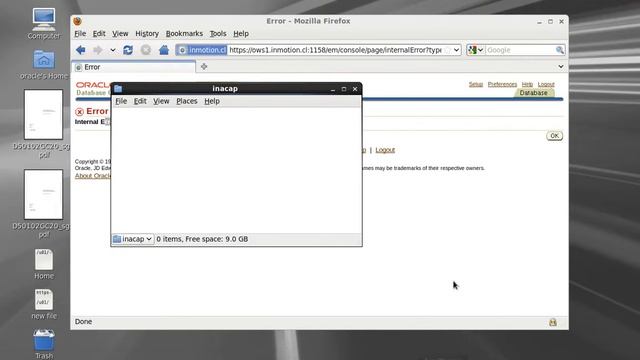Screen dimensions: 640x360
Task: Click the Setup link in Oracle page
Action: [476, 84]
